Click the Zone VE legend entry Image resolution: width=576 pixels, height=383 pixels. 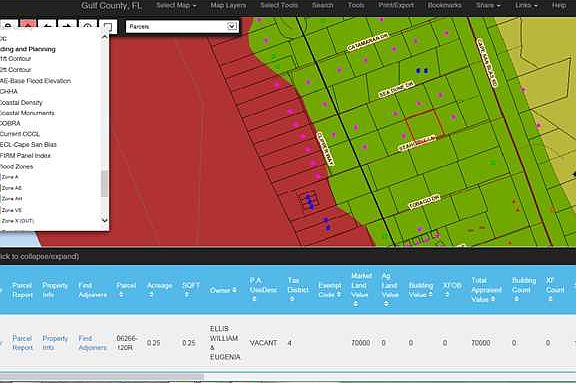(11, 210)
